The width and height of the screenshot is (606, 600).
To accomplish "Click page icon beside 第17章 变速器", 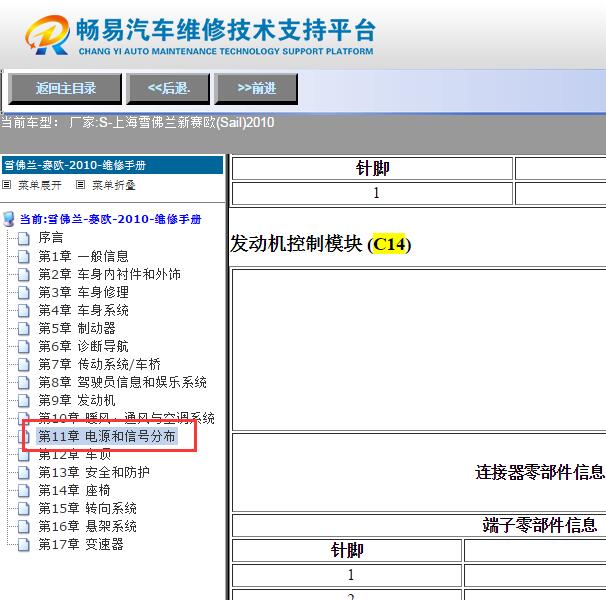I will pyautogui.click(x=24, y=544).
